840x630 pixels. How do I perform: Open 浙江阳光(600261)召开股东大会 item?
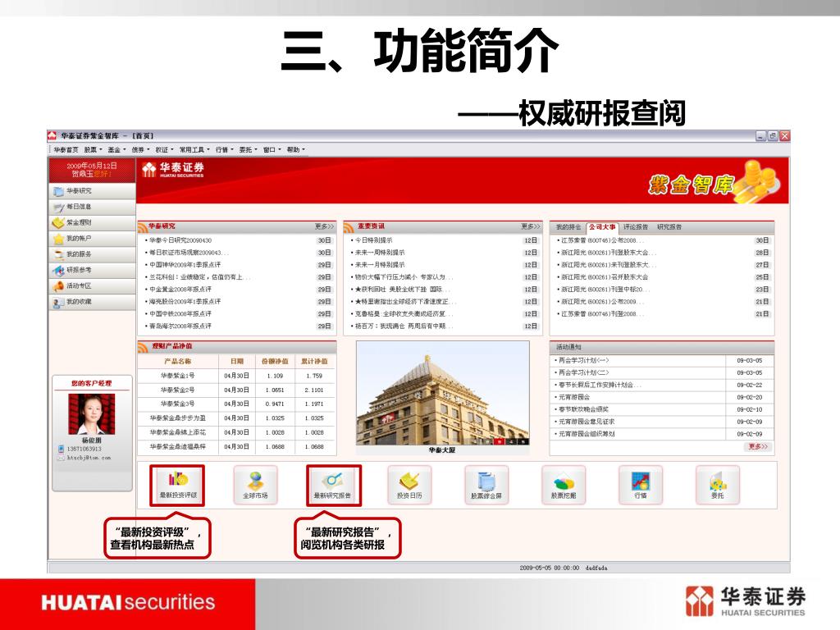[x=605, y=277]
